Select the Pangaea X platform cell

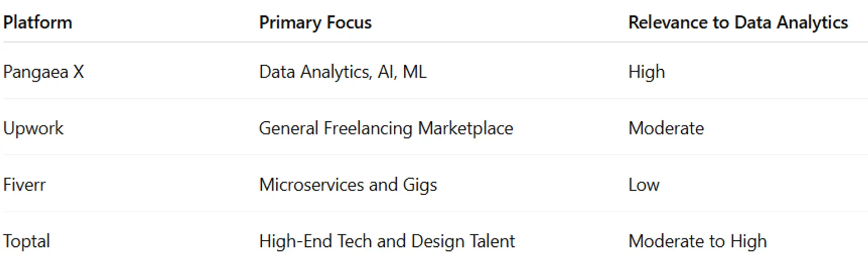pos(43,72)
